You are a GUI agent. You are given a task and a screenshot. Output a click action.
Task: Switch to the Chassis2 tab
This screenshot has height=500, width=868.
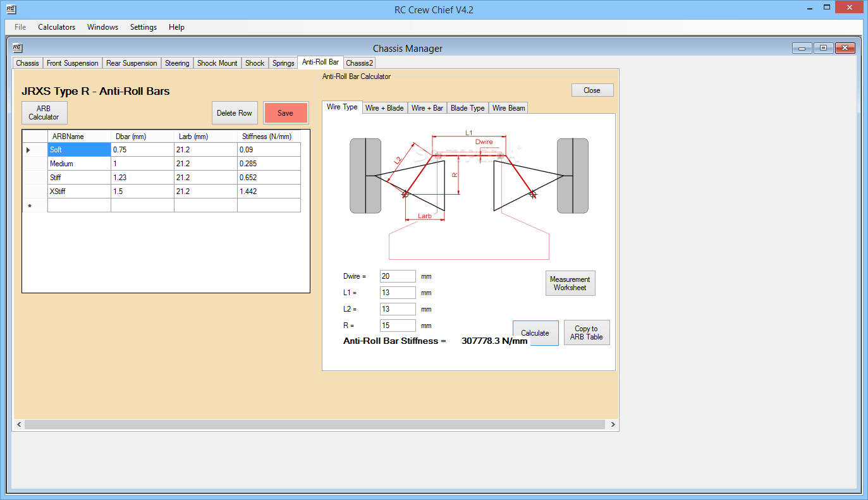[360, 63]
